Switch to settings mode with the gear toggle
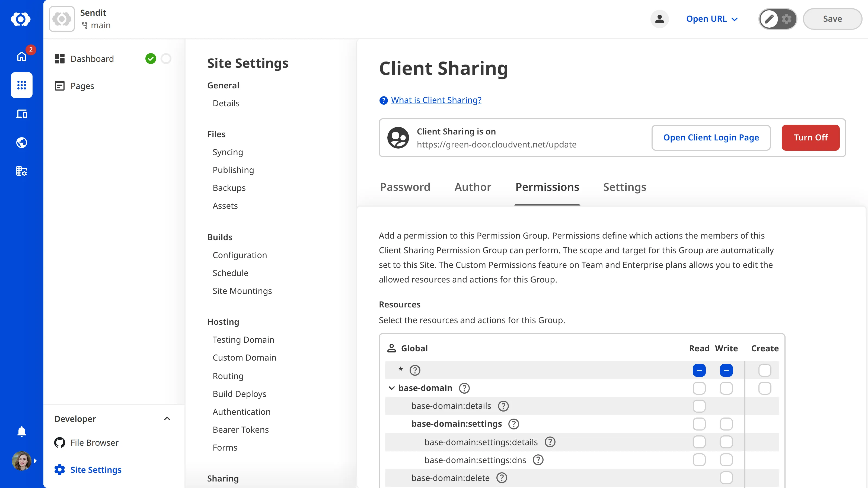This screenshot has width=868, height=488. (786, 19)
